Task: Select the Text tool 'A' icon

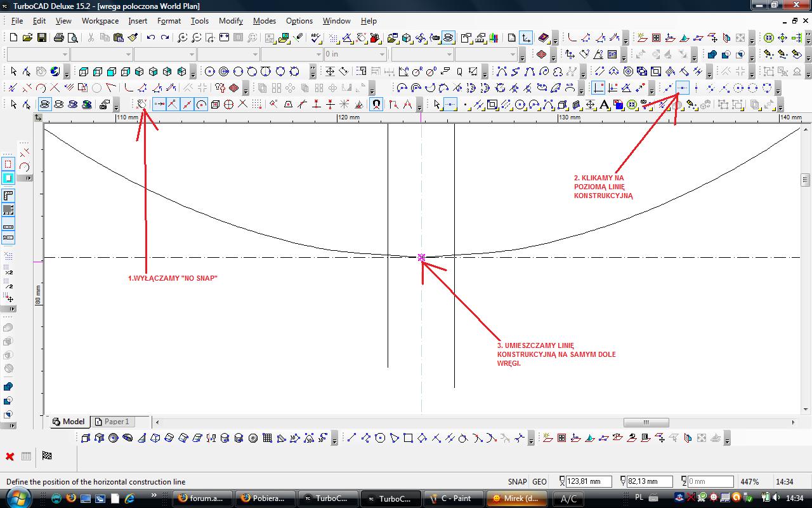Action: (604, 105)
